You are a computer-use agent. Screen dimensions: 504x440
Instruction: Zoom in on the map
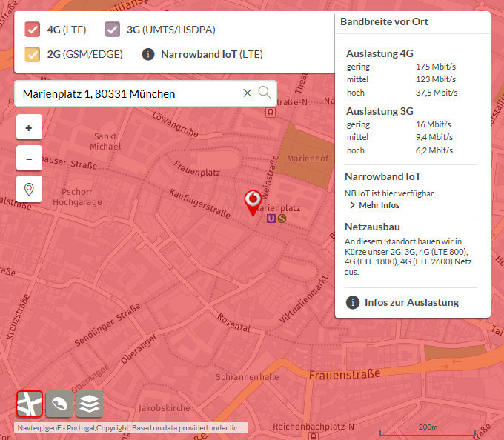(x=29, y=127)
